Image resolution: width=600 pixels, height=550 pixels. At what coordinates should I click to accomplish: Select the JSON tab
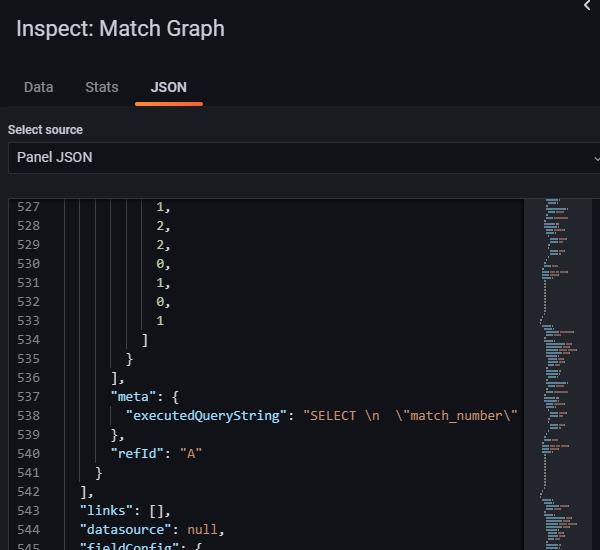169,87
